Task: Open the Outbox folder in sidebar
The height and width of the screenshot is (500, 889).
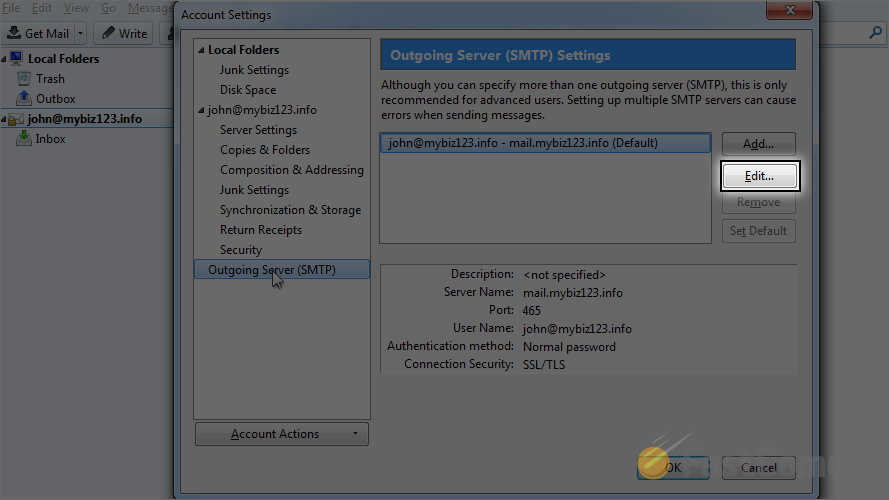Action: [55, 99]
